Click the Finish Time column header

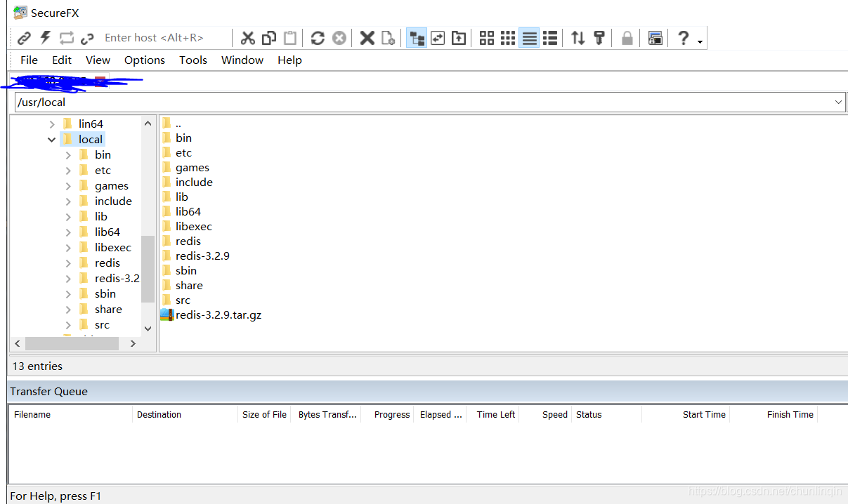pos(774,415)
